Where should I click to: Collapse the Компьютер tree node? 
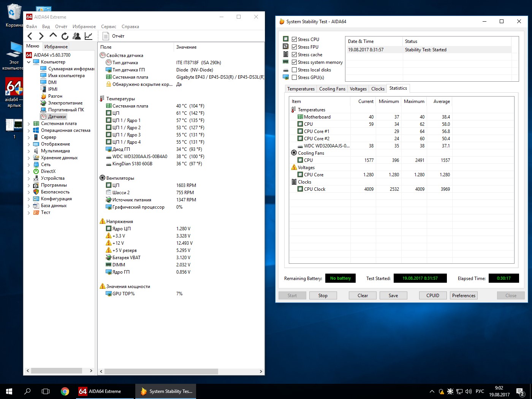[x=29, y=62]
